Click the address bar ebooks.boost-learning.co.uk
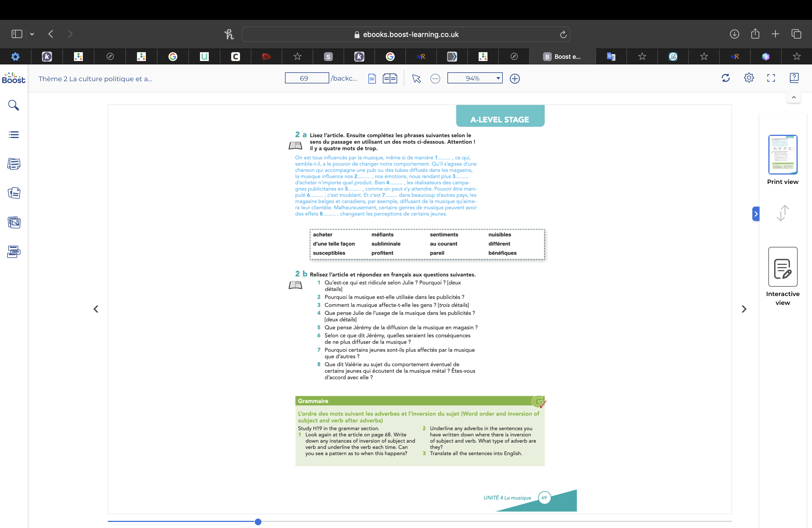Screen dimensions: 812x528 pos(406,35)
